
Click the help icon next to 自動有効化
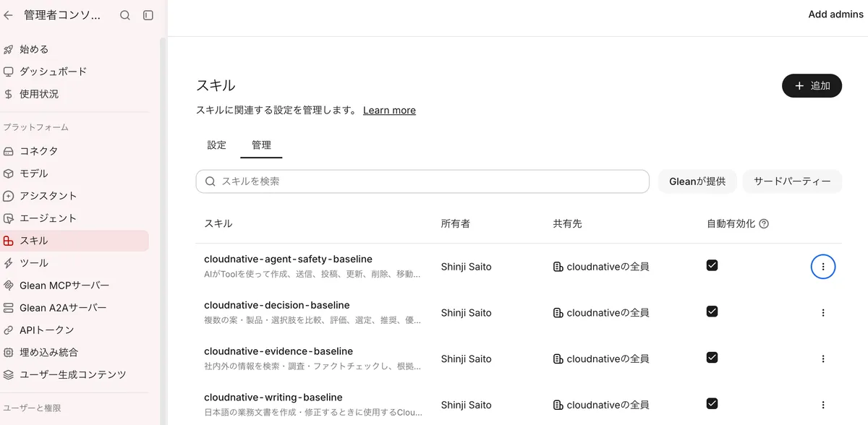point(764,224)
